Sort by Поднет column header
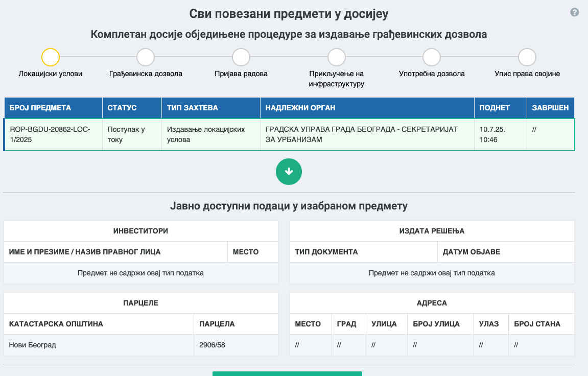588x376 pixels. point(495,108)
